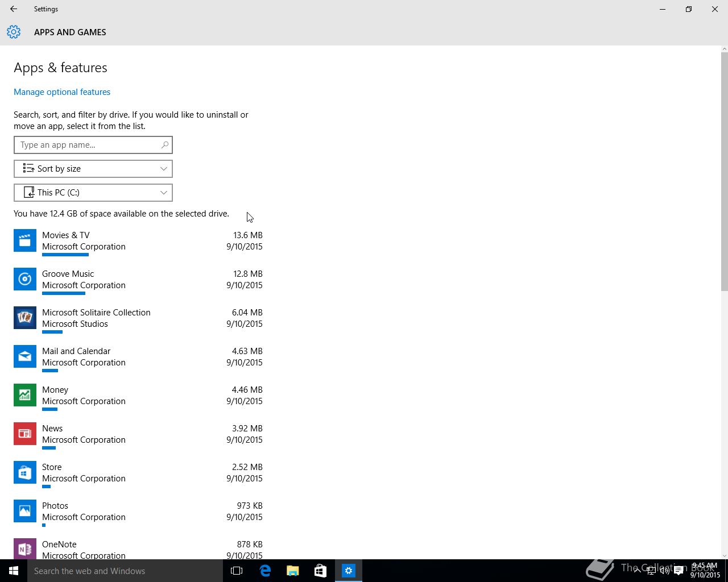Go back with the Settings back arrow
Image resolution: width=728 pixels, height=582 pixels.
click(13, 9)
